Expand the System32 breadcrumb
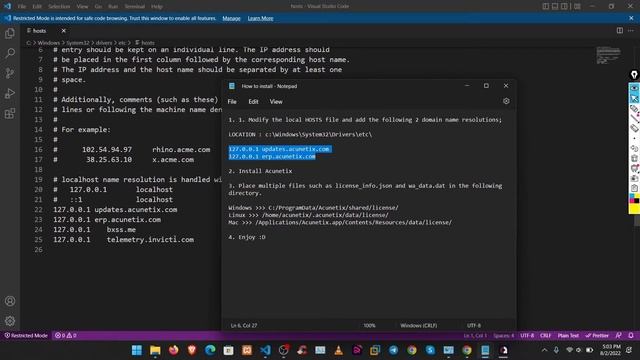Image resolution: width=640 pixels, height=360 pixels. tap(78, 42)
